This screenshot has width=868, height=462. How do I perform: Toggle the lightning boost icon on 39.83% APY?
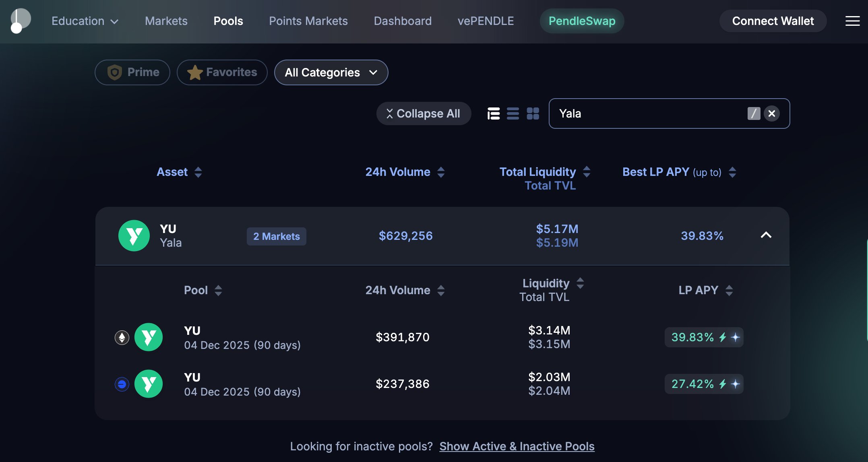pos(723,337)
